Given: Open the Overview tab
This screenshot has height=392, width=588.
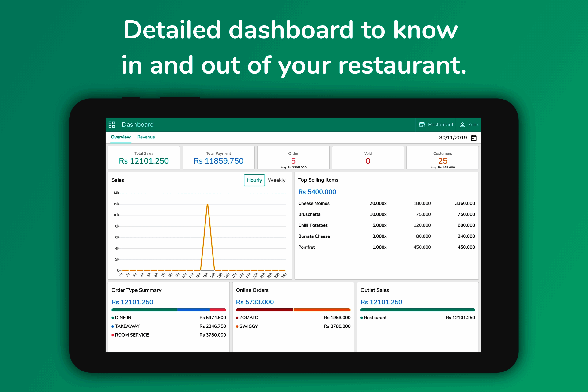Looking at the screenshot, I should [x=121, y=137].
